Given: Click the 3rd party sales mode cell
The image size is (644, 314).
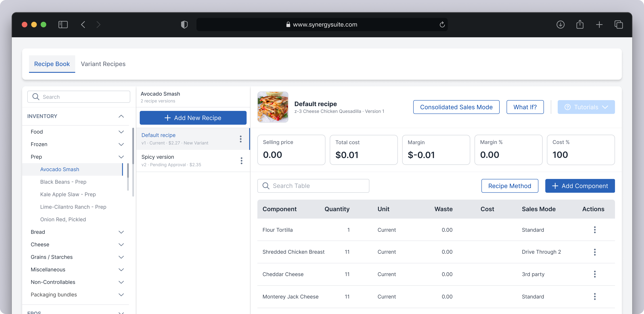Looking at the screenshot, I should 533,274.
